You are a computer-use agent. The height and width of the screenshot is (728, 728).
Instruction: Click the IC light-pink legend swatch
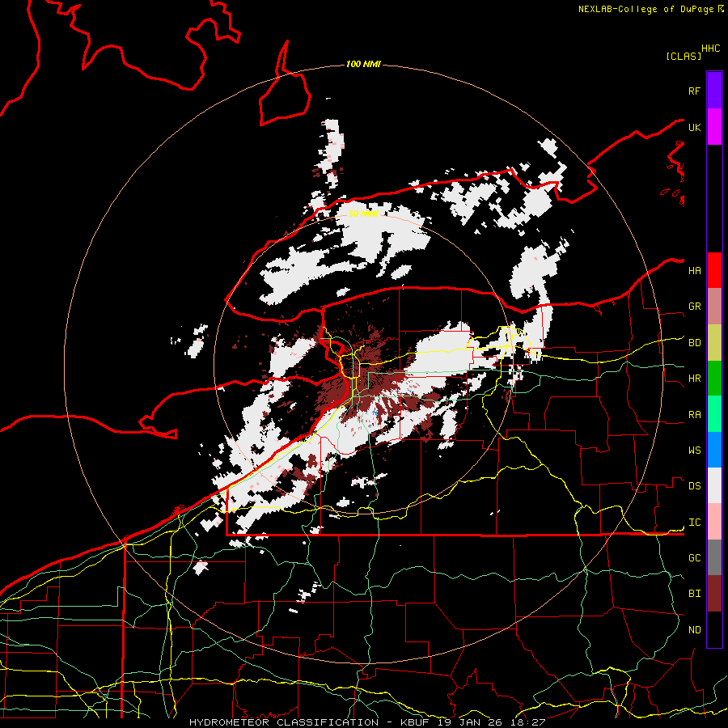coord(714,522)
